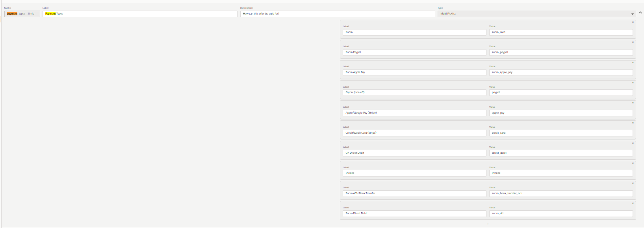Viewport: 644px width, 228px height.
Task: Click the Credit/Debit Card (Stripe) label field
Action: 414,133
